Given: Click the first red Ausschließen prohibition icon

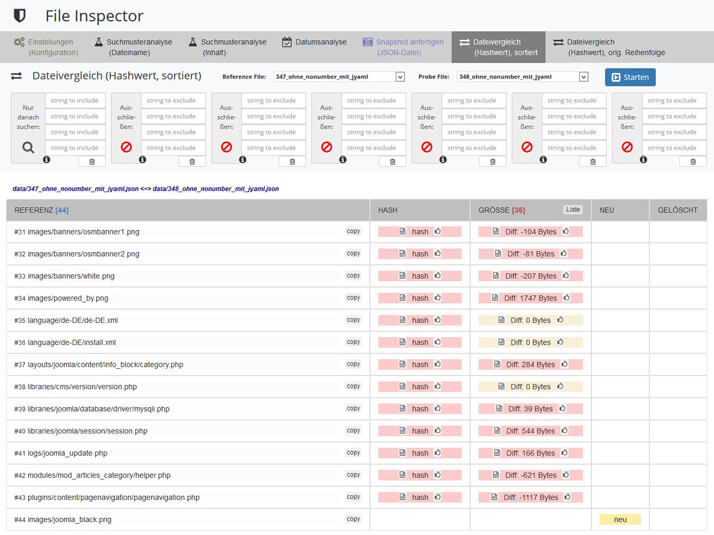Looking at the screenshot, I should click(x=126, y=147).
